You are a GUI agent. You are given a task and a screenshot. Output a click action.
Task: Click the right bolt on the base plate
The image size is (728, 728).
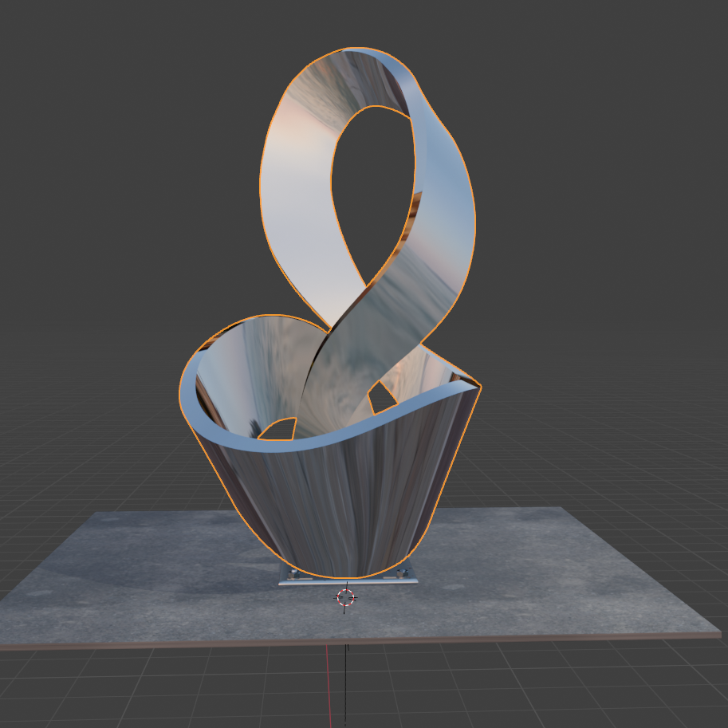coord(403,573)
